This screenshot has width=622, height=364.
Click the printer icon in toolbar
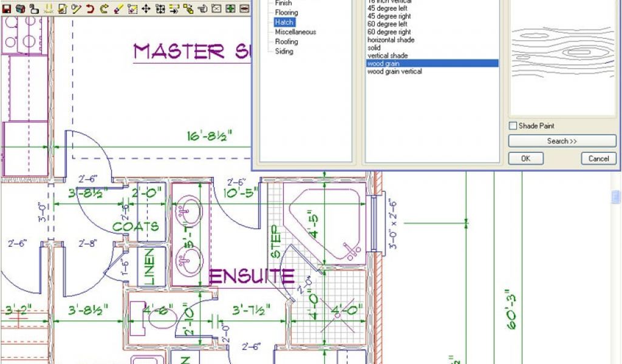pos(20,9)
